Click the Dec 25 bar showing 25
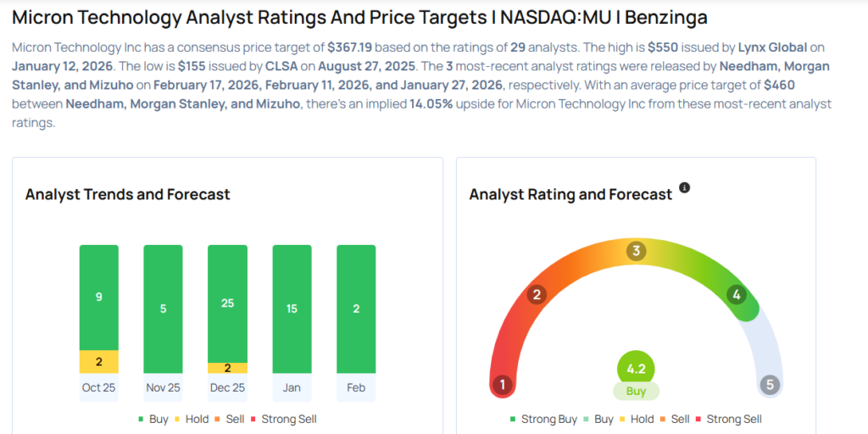This screenshot has height=434, width=868. tap(227, 303)
